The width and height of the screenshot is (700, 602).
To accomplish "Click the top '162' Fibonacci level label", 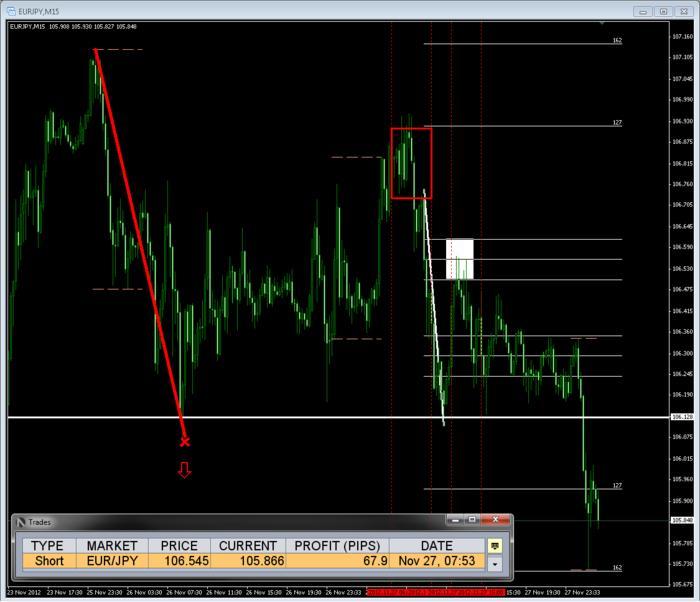I will tap(617, 40).
